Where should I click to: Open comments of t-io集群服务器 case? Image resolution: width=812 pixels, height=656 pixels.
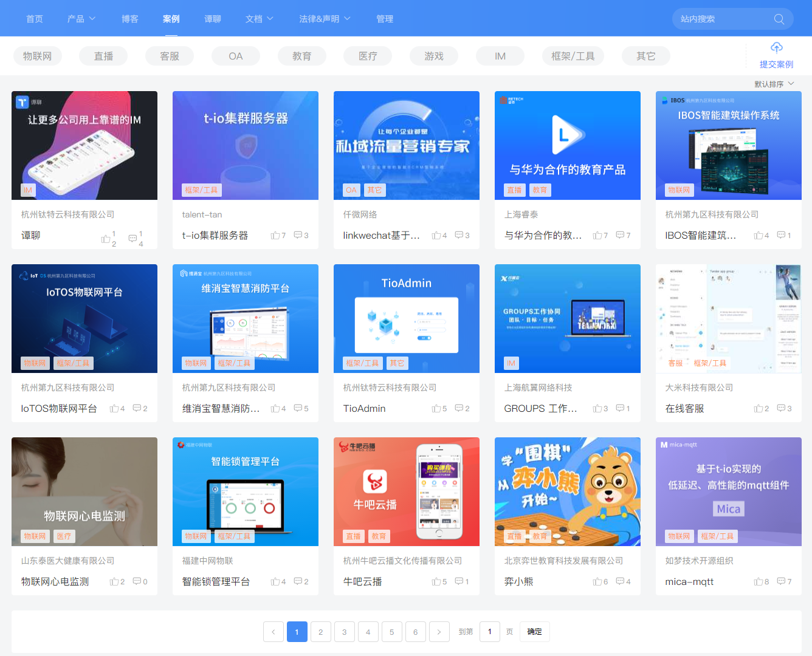pos(298,235)
